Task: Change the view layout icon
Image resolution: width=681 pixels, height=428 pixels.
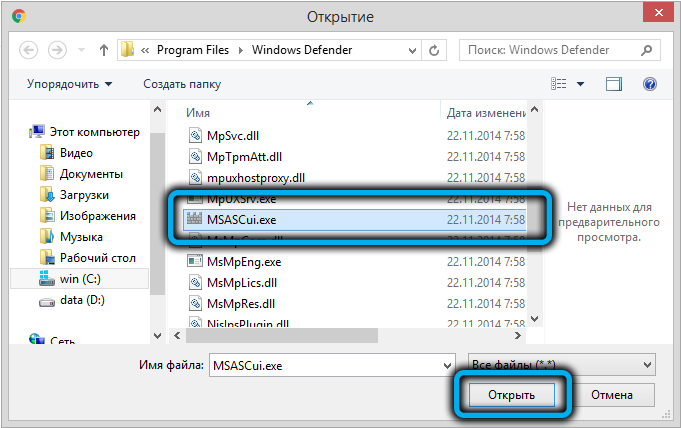Action: pyautogui.click(x=559, y=83)
